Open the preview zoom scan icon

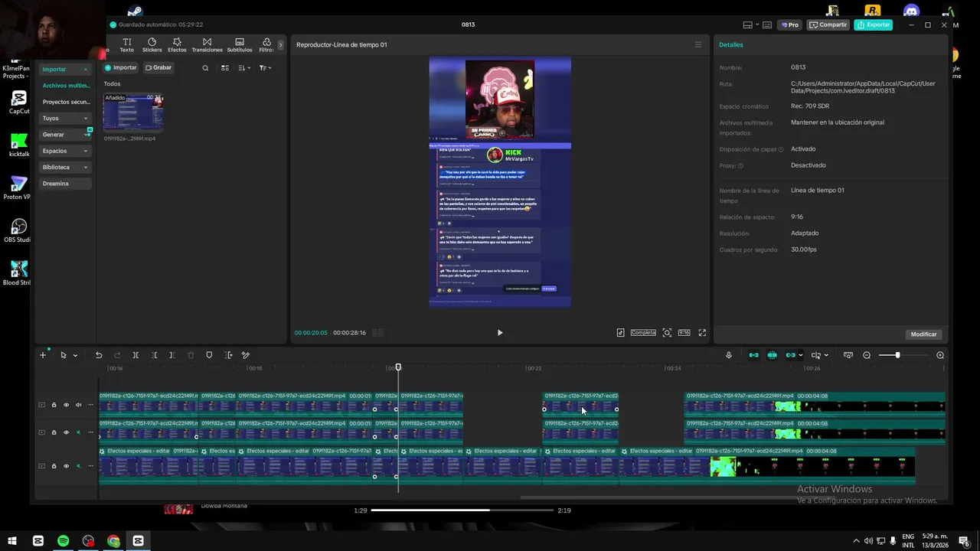667,333
